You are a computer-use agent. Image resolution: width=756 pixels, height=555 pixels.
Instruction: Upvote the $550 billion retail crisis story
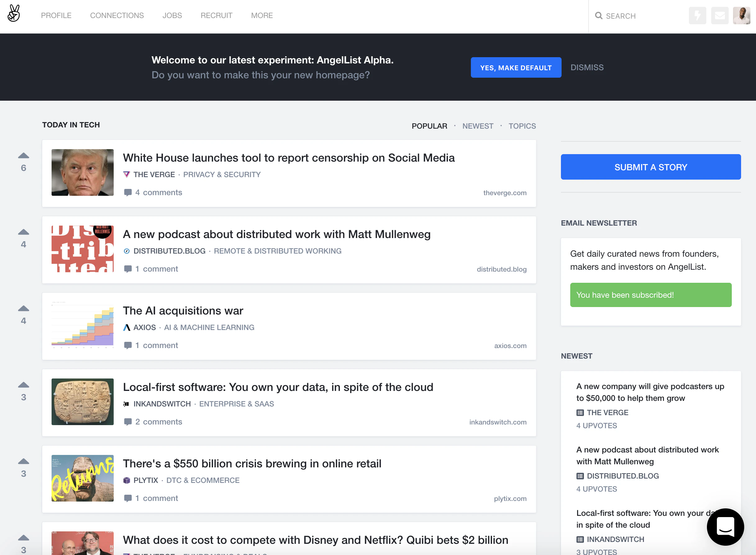24,461
